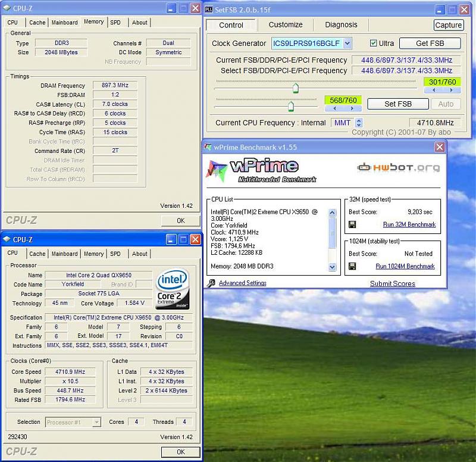
Task: Click the Best Score 9,203 sec text
Action: [x=420, y=212]
